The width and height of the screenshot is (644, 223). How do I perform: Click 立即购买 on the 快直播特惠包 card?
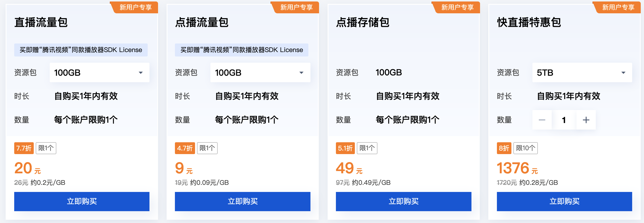point(565,201)
